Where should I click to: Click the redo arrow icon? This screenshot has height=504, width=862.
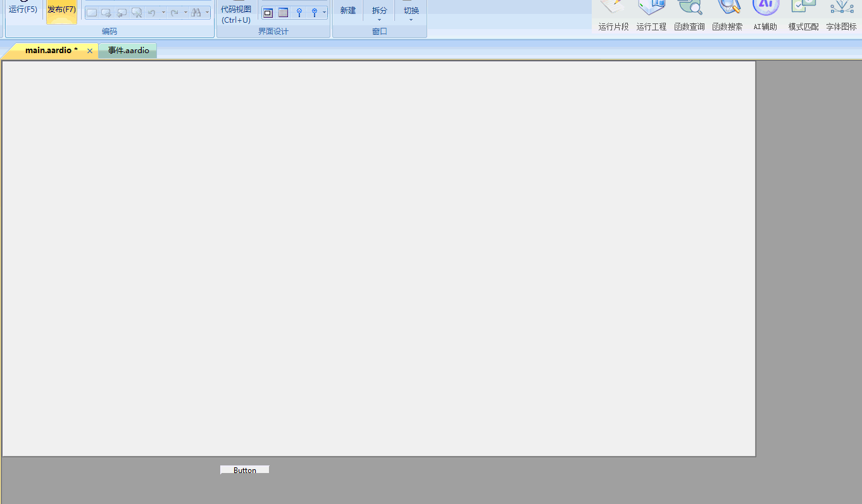[174, 13]
